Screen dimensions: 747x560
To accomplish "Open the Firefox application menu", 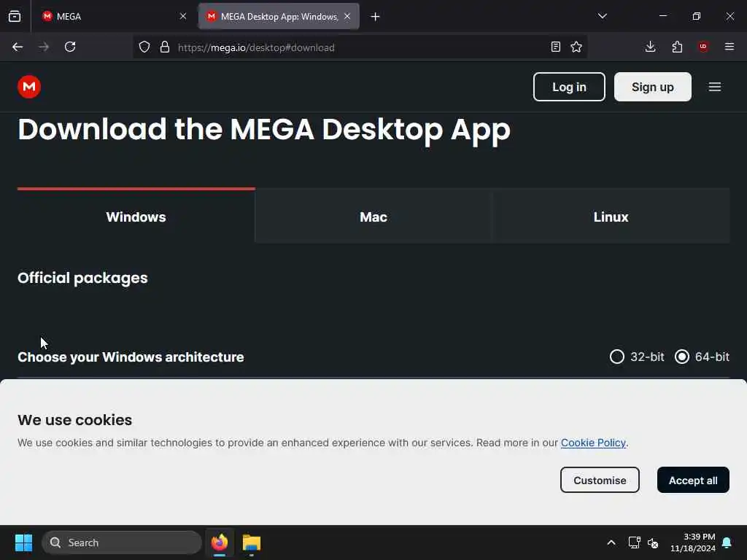I will tap(729, 47).
